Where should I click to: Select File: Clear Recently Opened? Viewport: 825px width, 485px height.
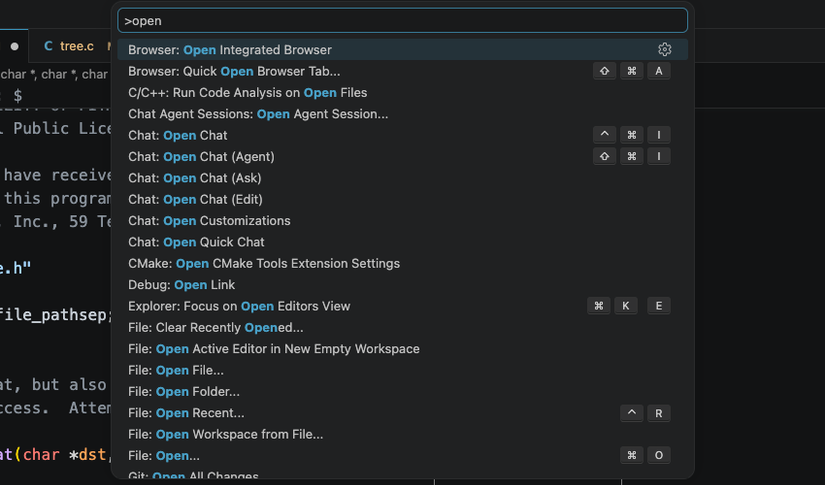[403, 327]
